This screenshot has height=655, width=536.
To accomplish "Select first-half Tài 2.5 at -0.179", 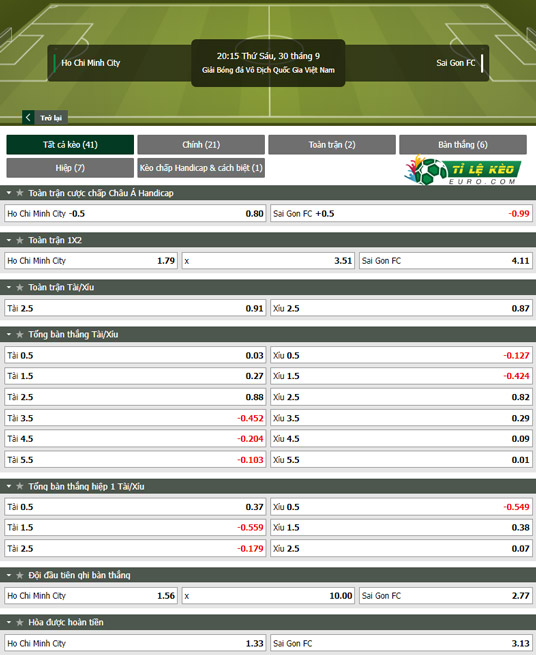I will click(135, 548).
